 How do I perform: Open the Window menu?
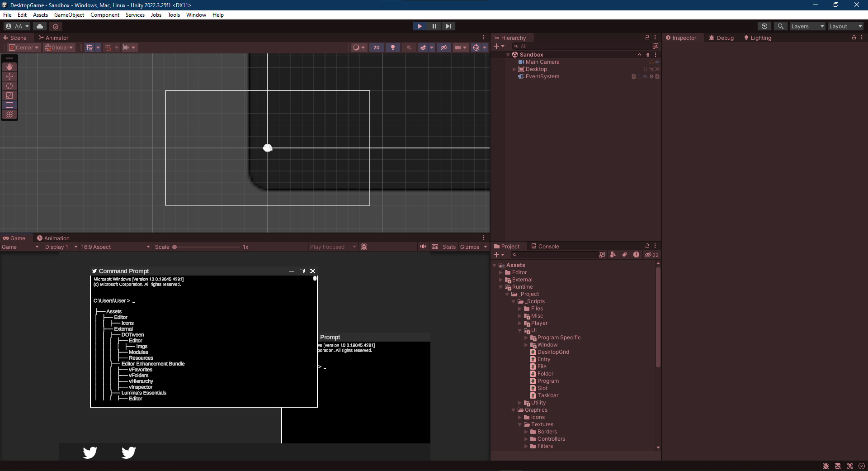[x=196, y=15]
